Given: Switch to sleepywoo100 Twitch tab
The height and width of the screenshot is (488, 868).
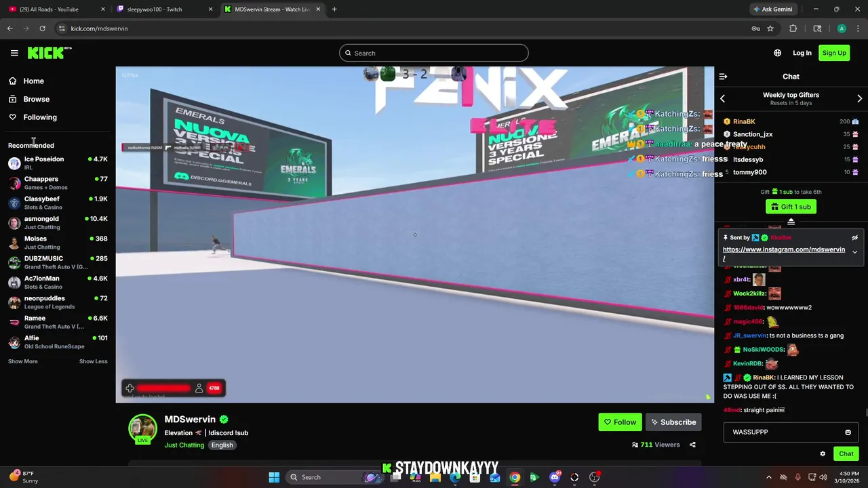Looking at the screenshot, I should (165, 9).
